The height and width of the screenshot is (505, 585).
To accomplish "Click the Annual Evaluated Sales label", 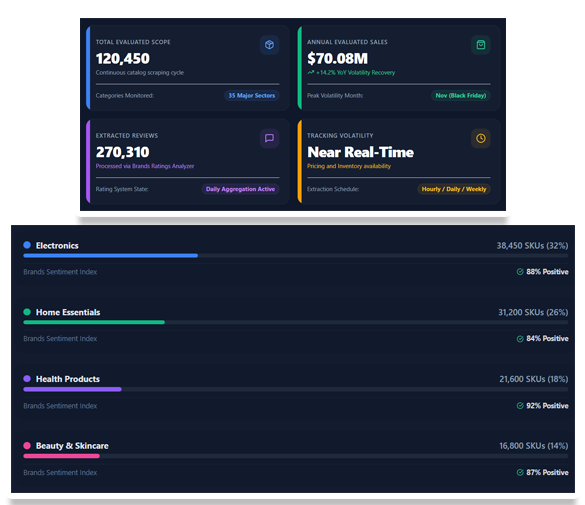I will point(347,42).
